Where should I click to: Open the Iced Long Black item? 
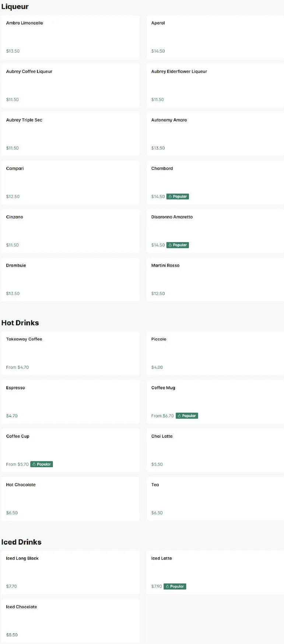[70, 573]
